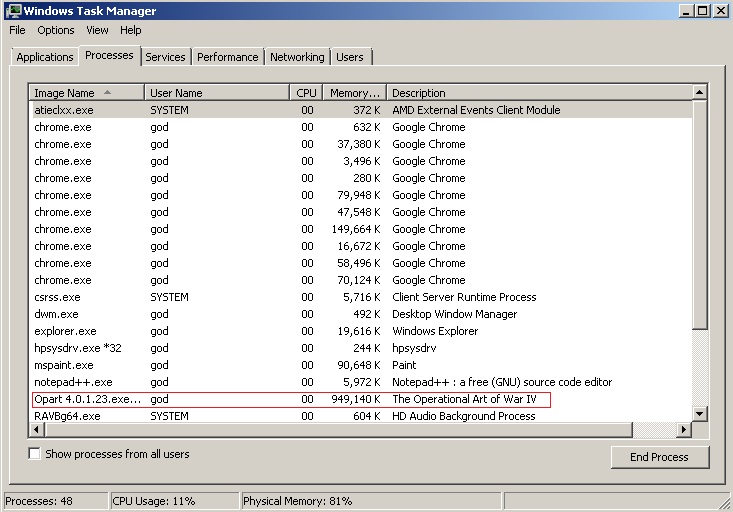
Task: Select chrome.exe using 149,664 K memory
Action: [x=360, y=229]
